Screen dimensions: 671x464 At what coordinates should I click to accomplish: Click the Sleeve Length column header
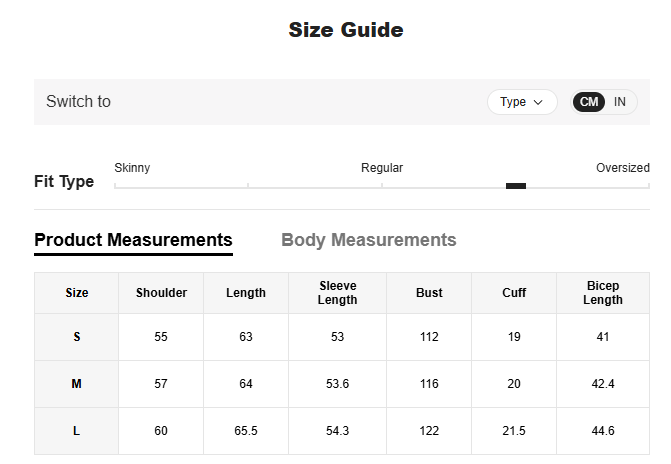tap(337, 293)
